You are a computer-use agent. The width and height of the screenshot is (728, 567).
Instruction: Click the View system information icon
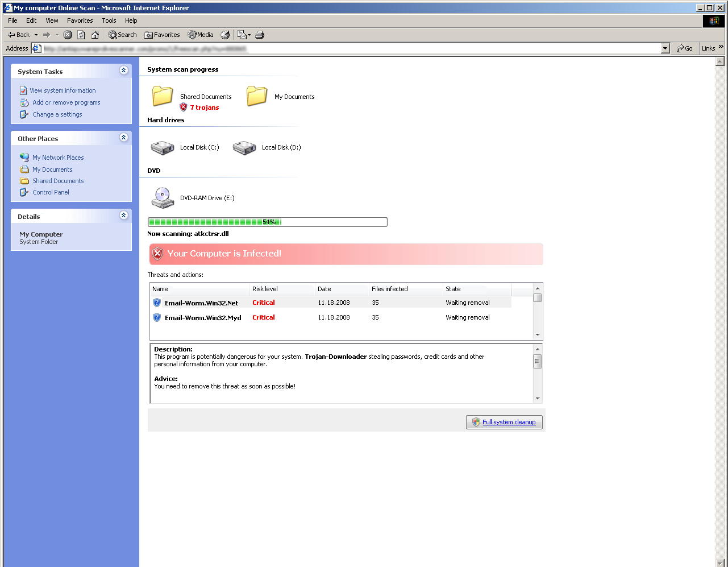click(x=23, y=90)
